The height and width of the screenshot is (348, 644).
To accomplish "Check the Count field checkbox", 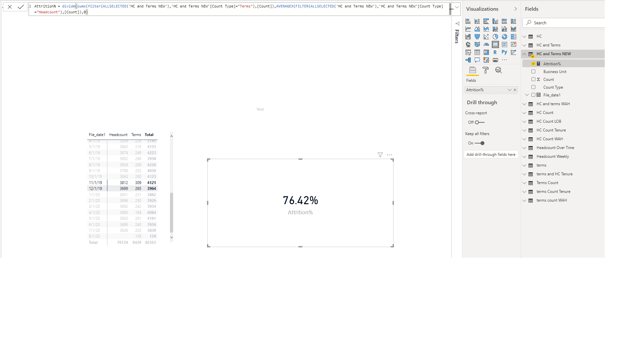I will [533, 79].
